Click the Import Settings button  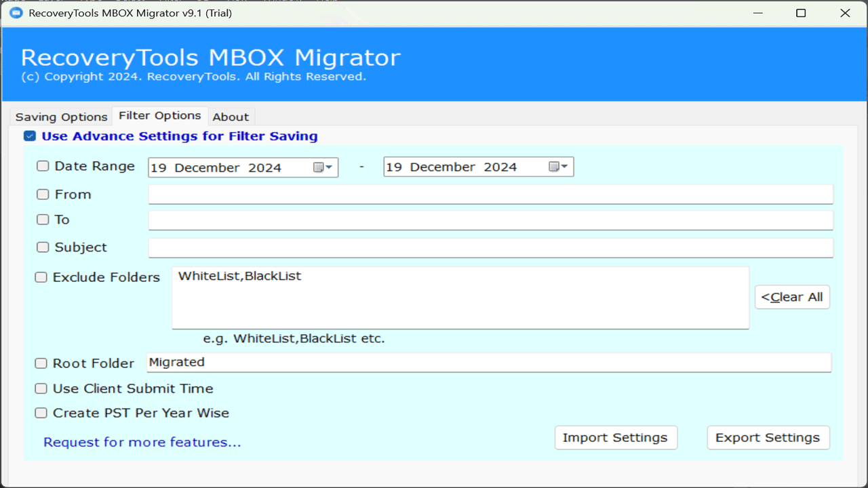(615, 438)
